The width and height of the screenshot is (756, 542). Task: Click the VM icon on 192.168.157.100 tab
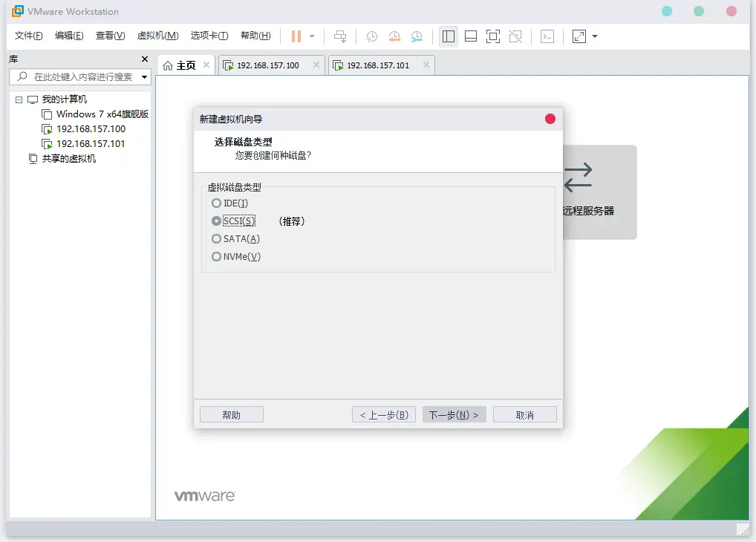tap(228, 65)
